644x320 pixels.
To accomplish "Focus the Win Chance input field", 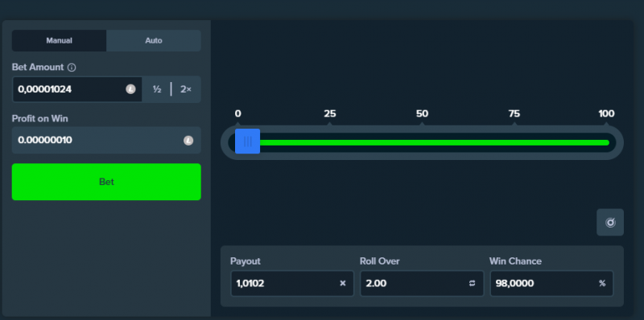I will tap(551, 284).
